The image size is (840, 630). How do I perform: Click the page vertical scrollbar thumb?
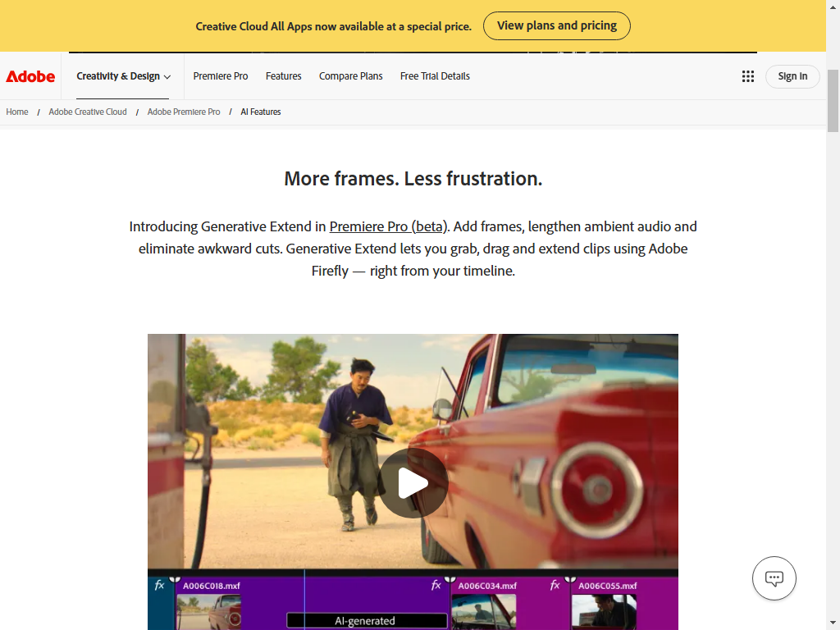tap(833, 101)
